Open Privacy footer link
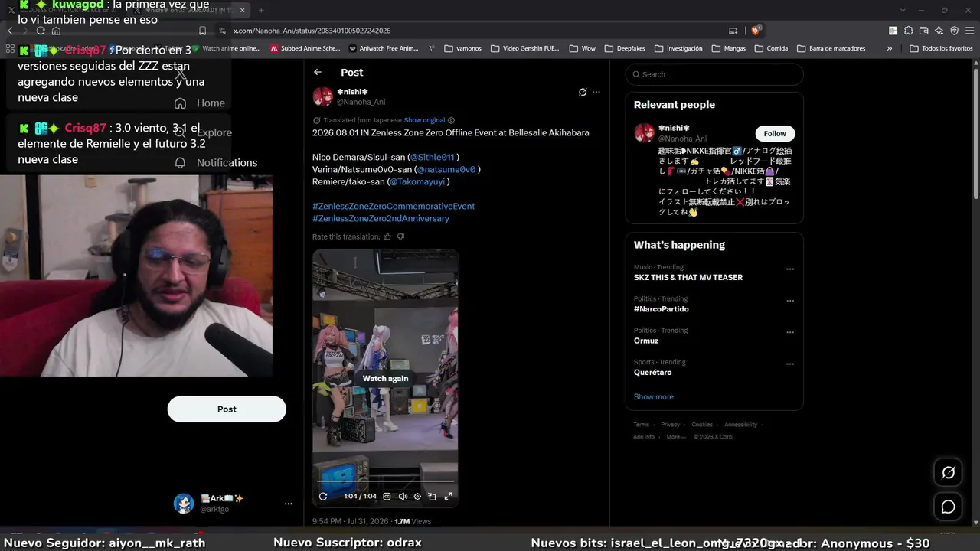This screenshot has width=980, height=551. 670,425
